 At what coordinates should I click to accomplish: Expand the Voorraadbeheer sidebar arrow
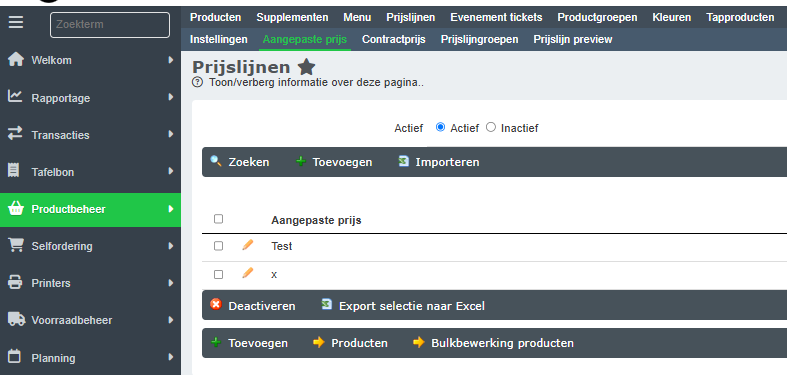click(171, 320)
